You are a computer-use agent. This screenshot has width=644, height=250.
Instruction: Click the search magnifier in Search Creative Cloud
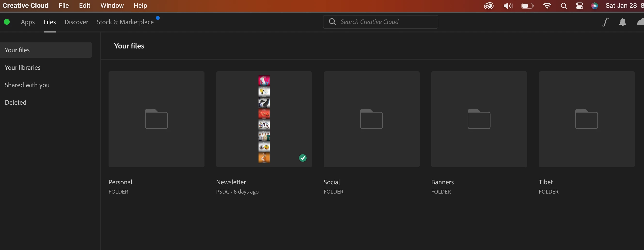tap(332, 22)
